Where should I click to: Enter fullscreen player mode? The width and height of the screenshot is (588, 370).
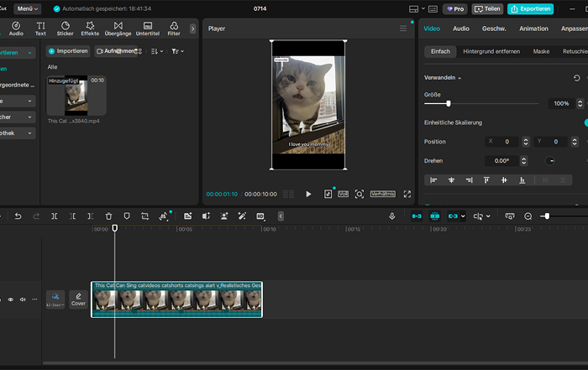pyautogui.click(x=407, y=194)
